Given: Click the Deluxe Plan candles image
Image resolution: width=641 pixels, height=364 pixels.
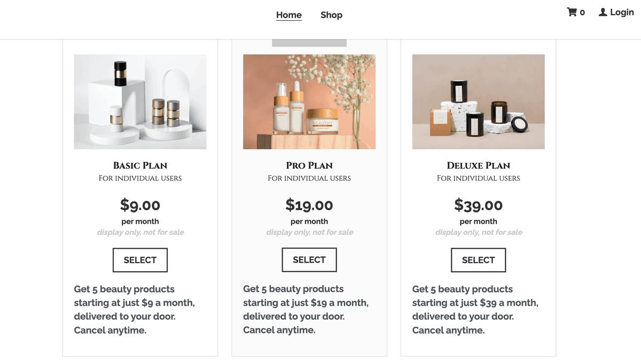Looking at the screenshot, I should coord(478,101).
